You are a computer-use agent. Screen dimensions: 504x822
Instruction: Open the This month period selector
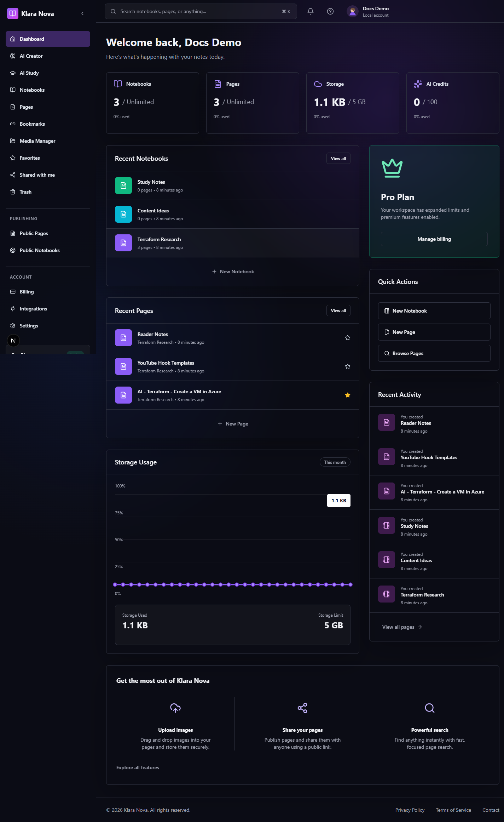335,462
